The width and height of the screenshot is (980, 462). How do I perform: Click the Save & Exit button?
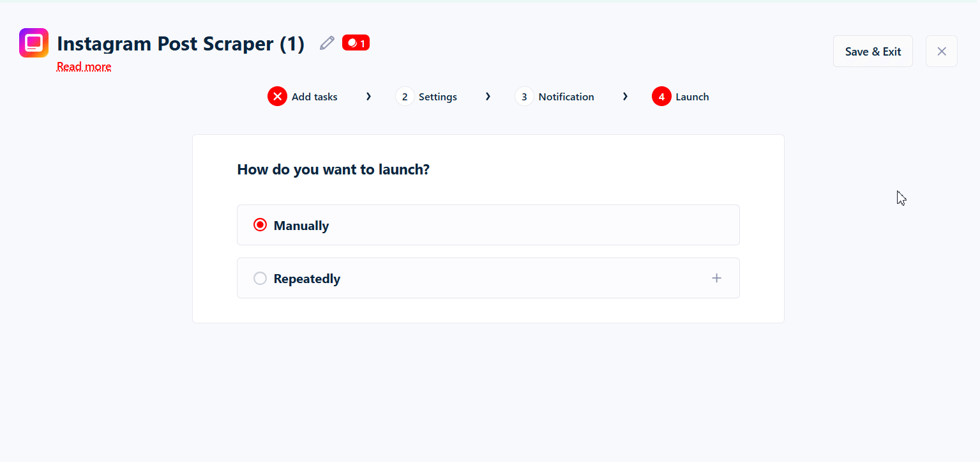[873, 51]
